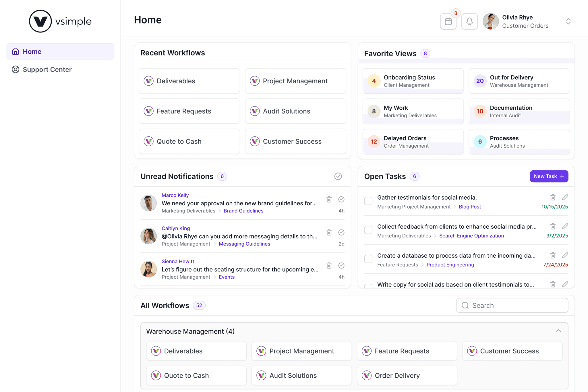588x392 pixels.
Task: Click the notification bell icon
Action: point(469,22)
